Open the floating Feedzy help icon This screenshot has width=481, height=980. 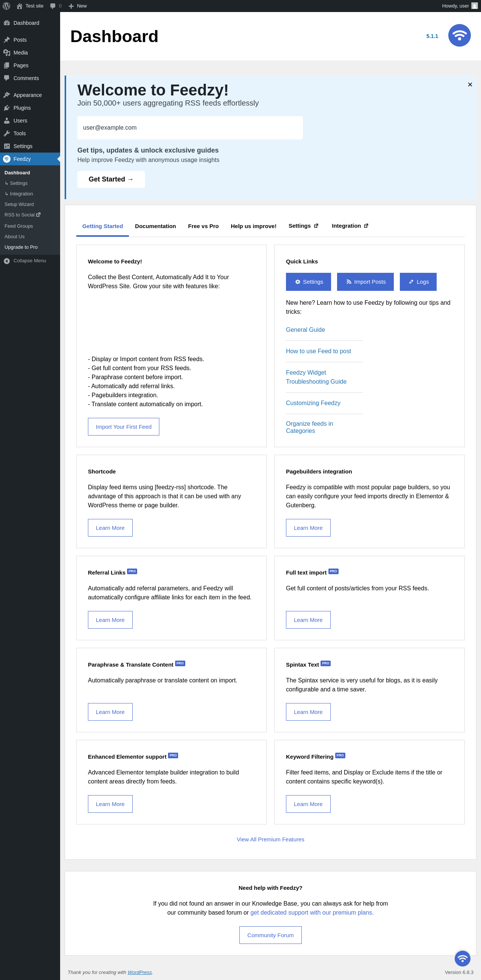[462, 958]
